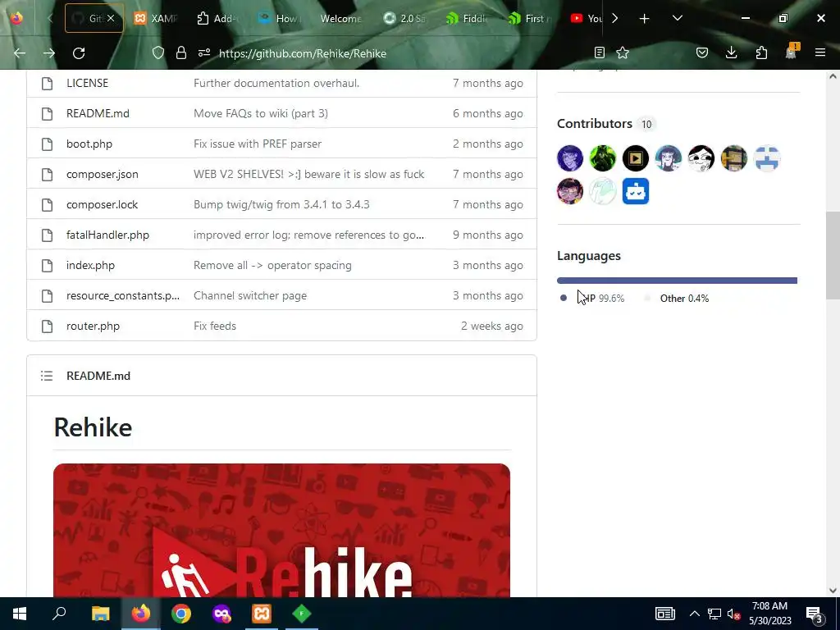Open the LICENSE file
Viewport: 840px width, 630px height.
[87, 83]
